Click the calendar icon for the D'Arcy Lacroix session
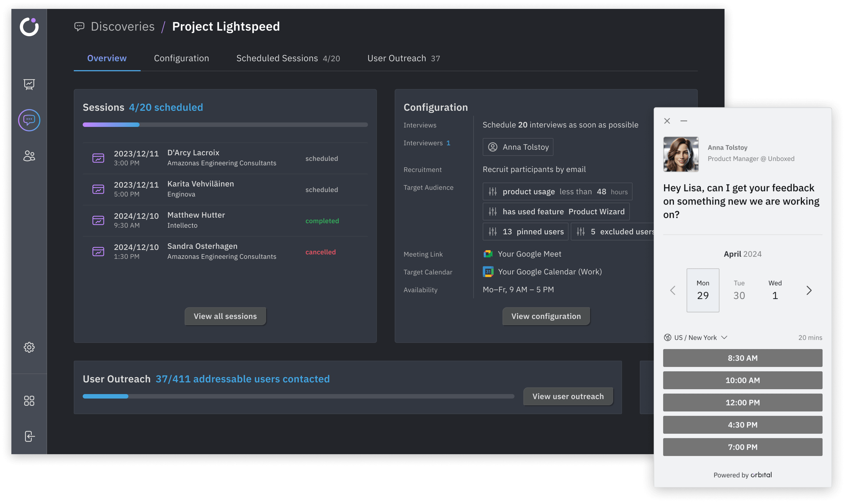 pos(98,158)
